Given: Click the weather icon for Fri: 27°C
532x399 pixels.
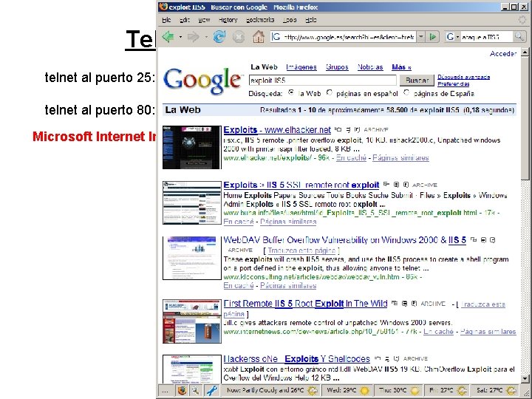Looking at the screenshot, I should (x=462, y=391).
